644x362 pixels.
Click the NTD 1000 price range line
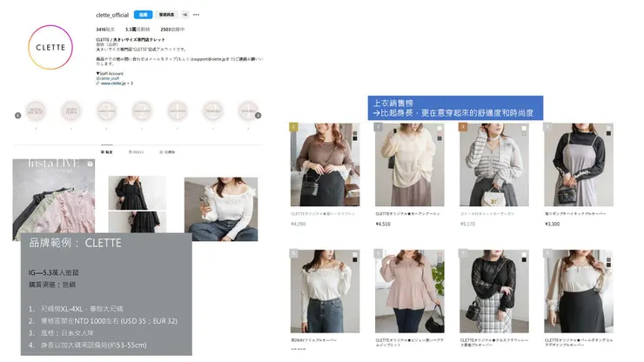103,321
